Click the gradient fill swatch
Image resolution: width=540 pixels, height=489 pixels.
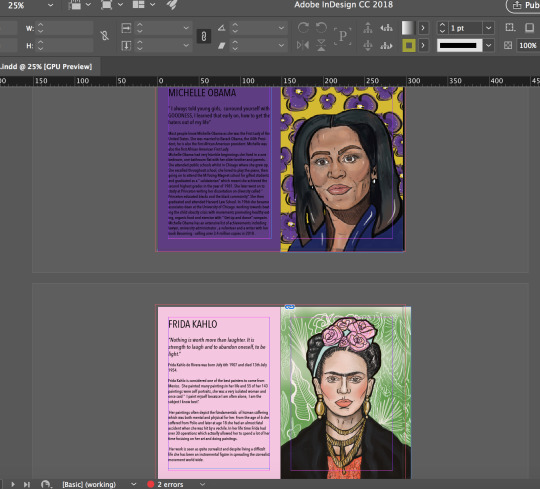click(408, 28)
